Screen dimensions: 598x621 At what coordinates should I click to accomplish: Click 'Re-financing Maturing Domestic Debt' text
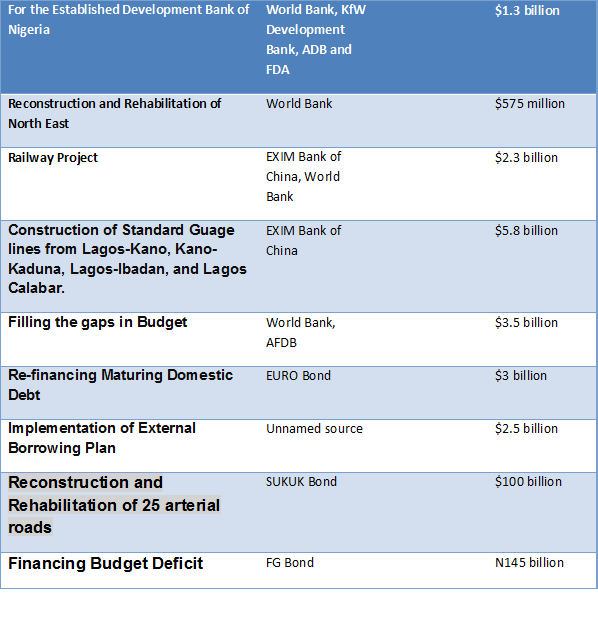120,385
